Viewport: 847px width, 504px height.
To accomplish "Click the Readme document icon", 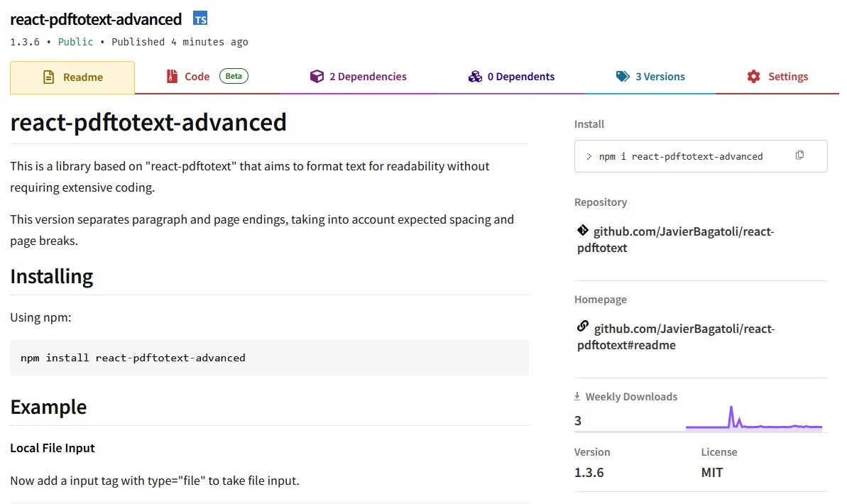I will point(48,77).
